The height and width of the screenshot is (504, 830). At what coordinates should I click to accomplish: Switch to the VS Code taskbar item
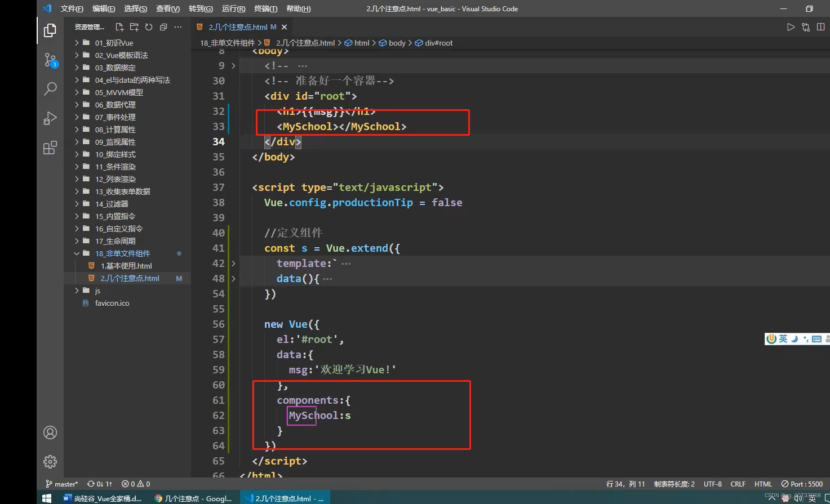point(285,498)
